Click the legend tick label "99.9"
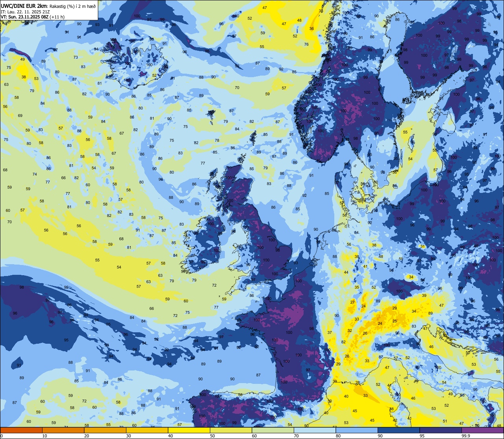This screenshot has width=504, height=439. pos(465,436)
